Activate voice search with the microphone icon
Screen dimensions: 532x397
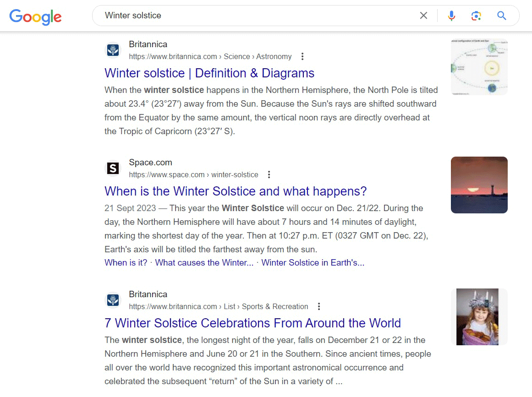pyautogui.click(x=451, y=15)
